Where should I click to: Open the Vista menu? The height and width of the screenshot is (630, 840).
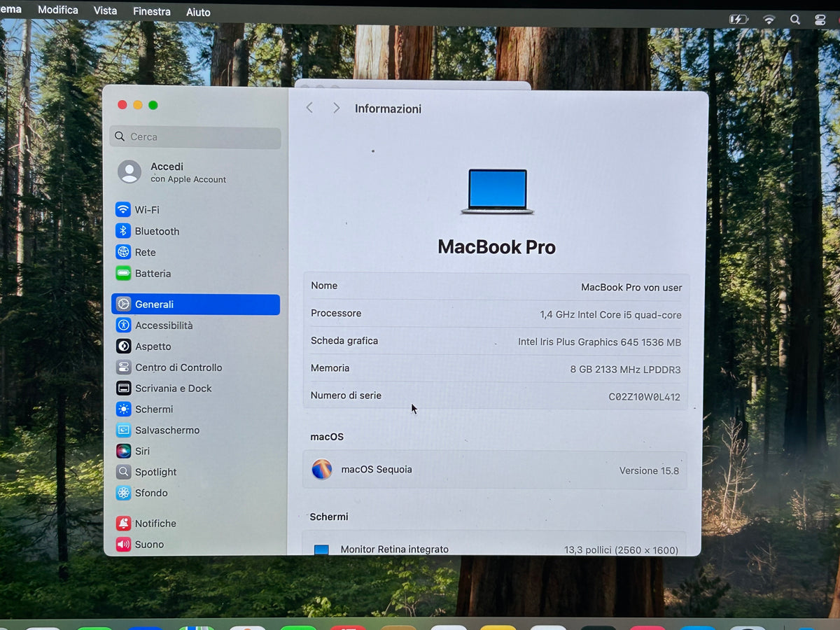click(x=105, y=10)
